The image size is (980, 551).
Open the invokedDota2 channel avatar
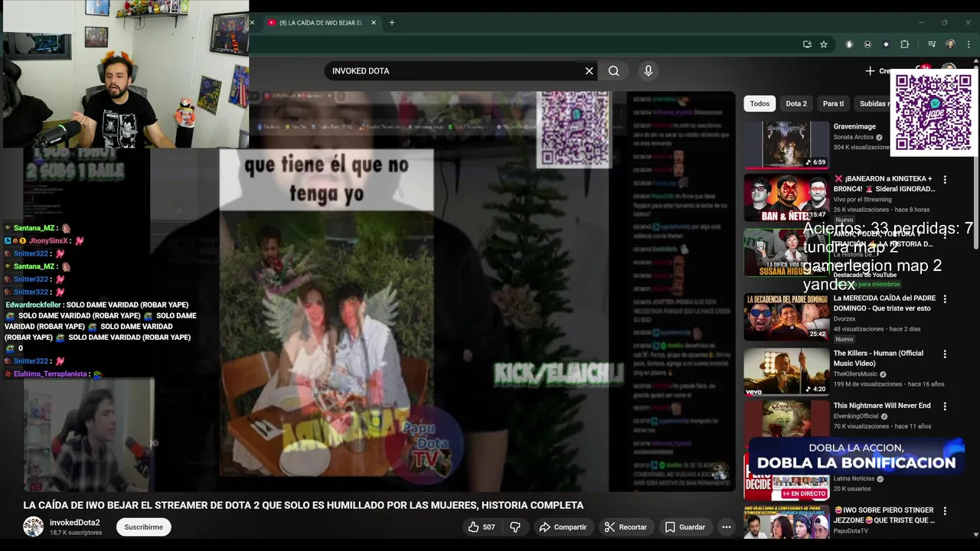tap(33, 527)
